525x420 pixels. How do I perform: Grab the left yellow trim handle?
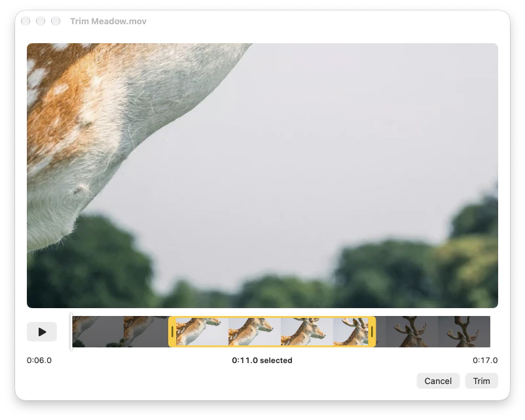tap(172, 332)
